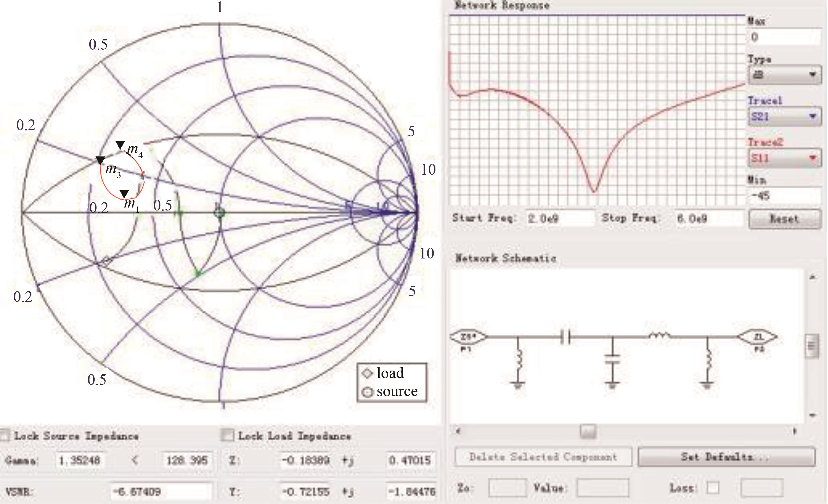Click the schematic vertical scrollbar thumb
Image resolution: width=828 pixels, height=504 pixels.
(x=812, y=346)
